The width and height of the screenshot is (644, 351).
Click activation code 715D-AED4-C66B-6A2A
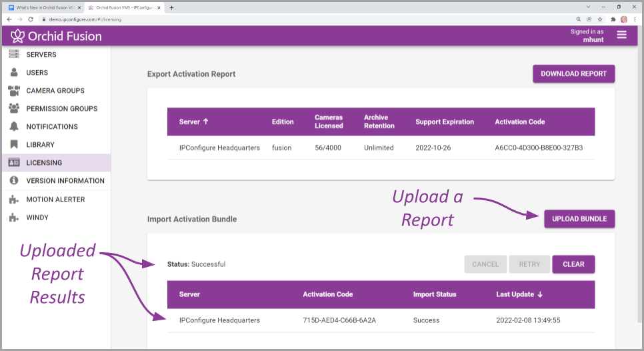339,320
